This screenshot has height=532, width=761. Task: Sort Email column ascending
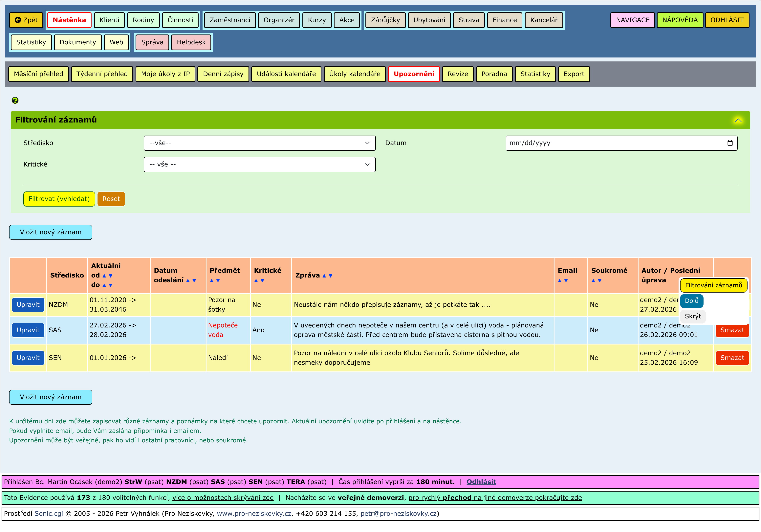click(559, 281)
